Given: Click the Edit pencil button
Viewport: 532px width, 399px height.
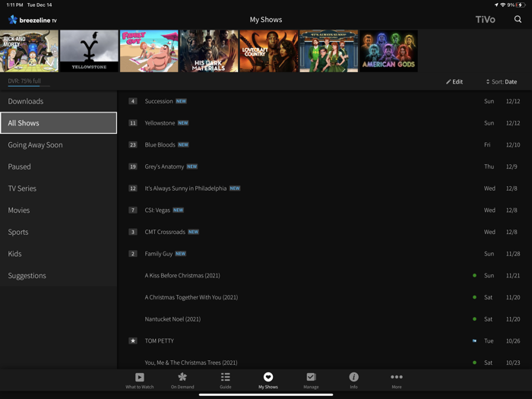Looking at the screenshot, I should coord(454,82).
